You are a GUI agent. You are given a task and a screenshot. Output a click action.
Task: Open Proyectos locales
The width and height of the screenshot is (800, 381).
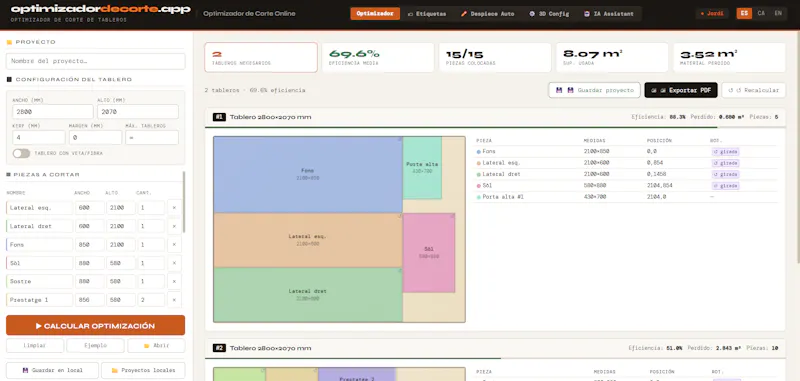143,370
